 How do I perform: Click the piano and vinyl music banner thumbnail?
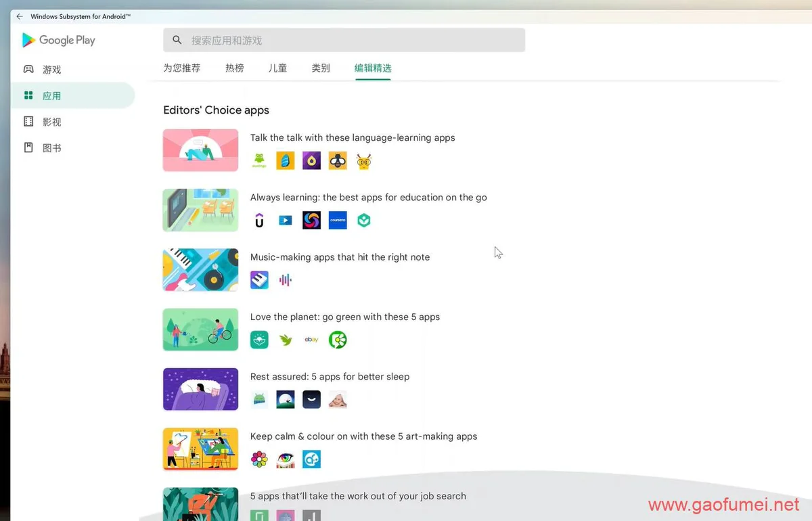200,269
